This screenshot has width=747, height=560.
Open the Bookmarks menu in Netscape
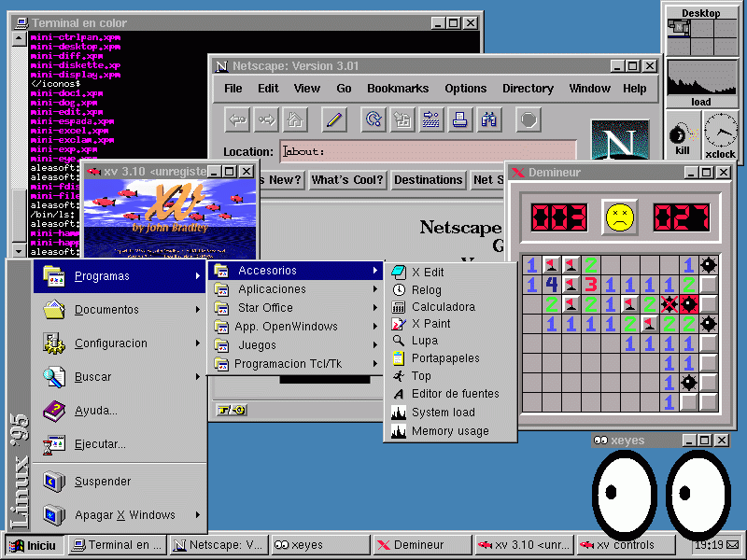click(397, 89)
